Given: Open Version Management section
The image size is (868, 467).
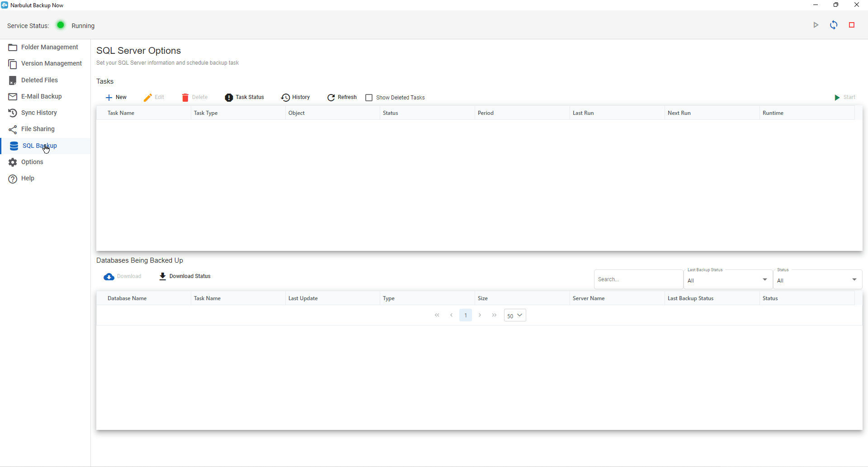Looking at the screenshot, I should coord(45,64).
